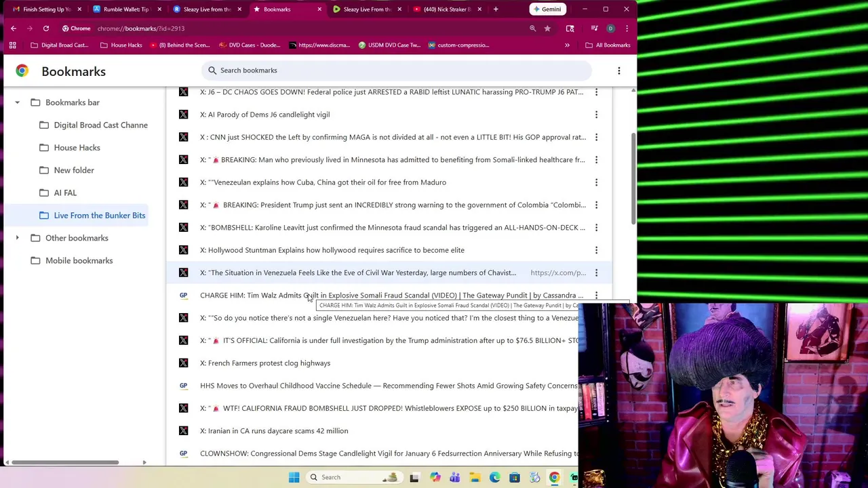
Task: Open the Apps grid shortcut in the bookmarks bar
Action: click(x=12, y=45)
